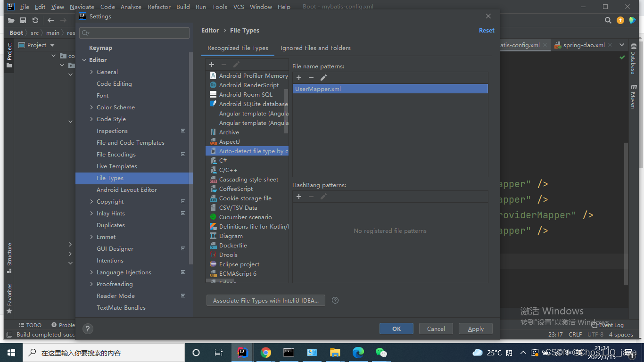Click the settings search input field

click(x=134, y=33)
